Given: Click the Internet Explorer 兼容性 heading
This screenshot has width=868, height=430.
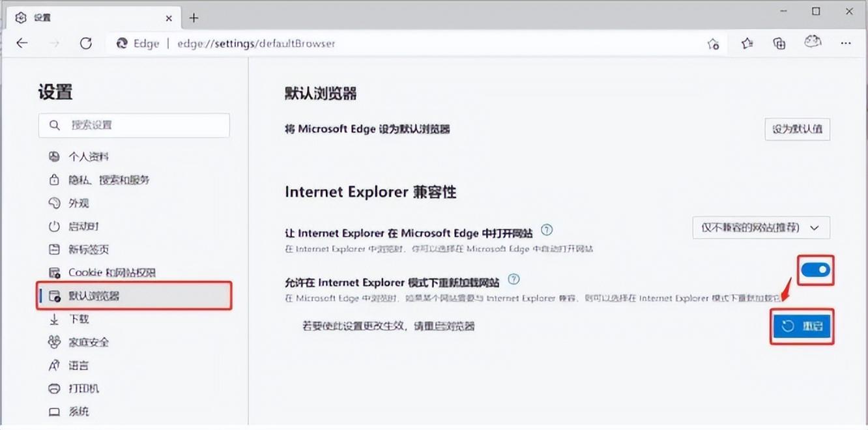Looking at the screenshot, I should (x=370, y=192).
